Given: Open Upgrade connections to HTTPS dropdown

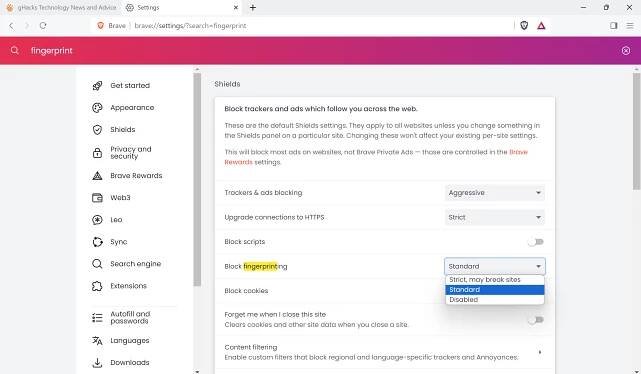Looking at the screenshot, I should tap(495, 217).
